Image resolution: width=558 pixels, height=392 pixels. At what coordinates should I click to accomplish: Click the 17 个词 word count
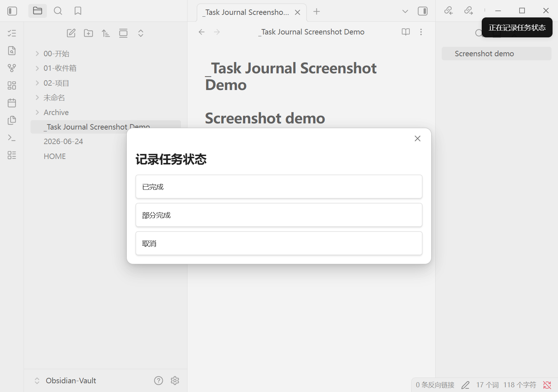click(488, 385)
